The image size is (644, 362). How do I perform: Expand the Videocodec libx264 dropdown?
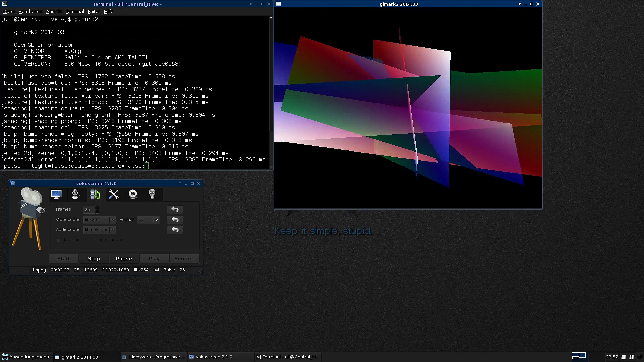pyautogui.click(x=113, y=220)
